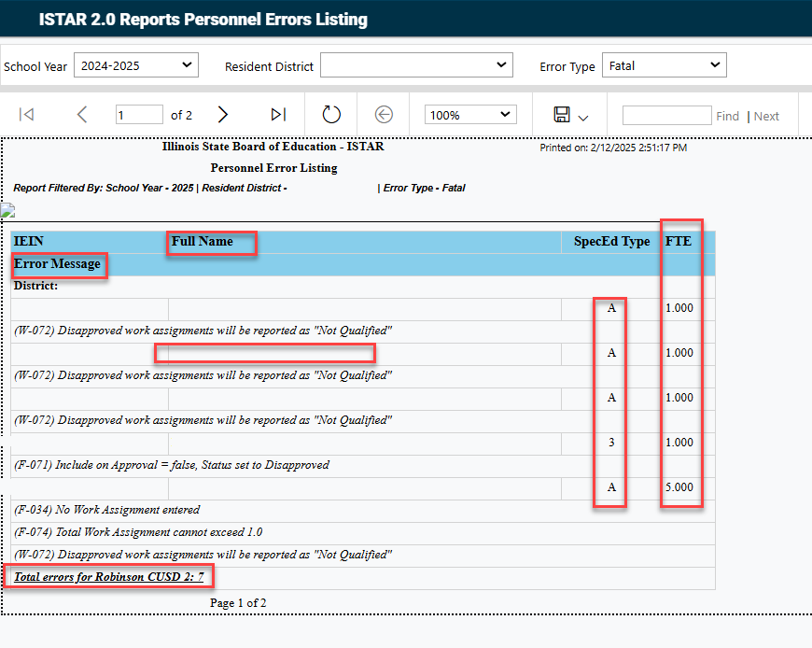Screen dimensions: 812x648
Task: Click the SpecEd Type column header
Action: click(x=611, y=242)
